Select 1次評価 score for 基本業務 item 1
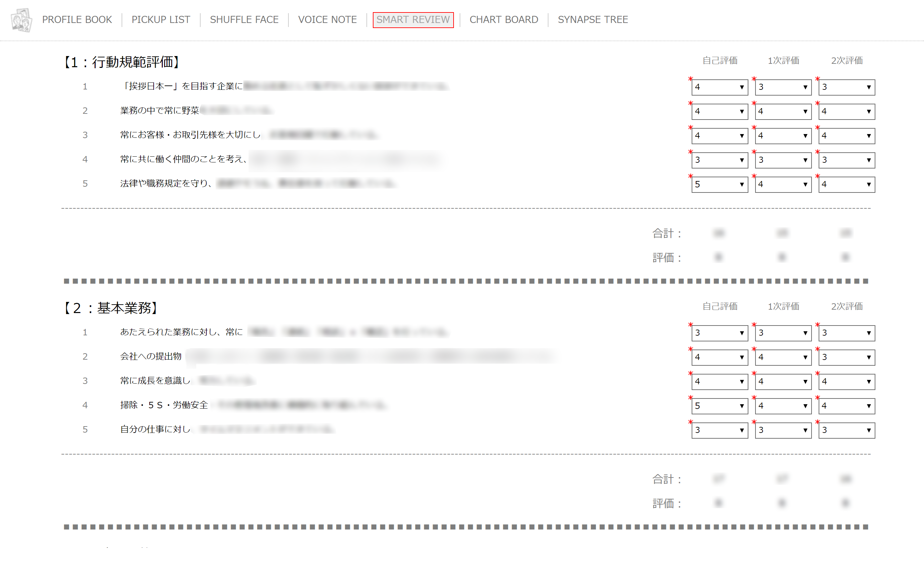Image resolution: width=924 pixels, height=568 pixels. coord(781,332)
